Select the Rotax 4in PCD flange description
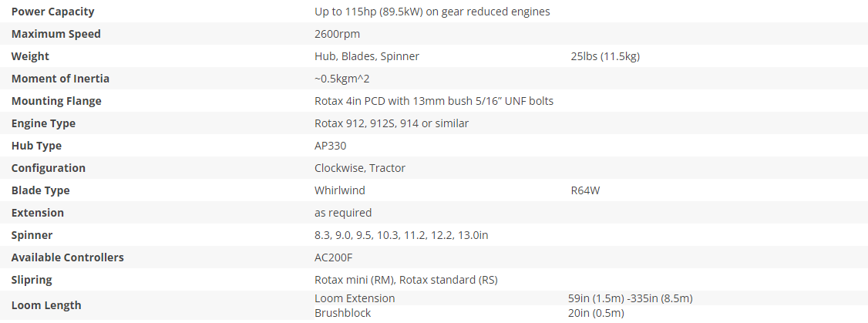The image size is (868, 323). (433, 101)
